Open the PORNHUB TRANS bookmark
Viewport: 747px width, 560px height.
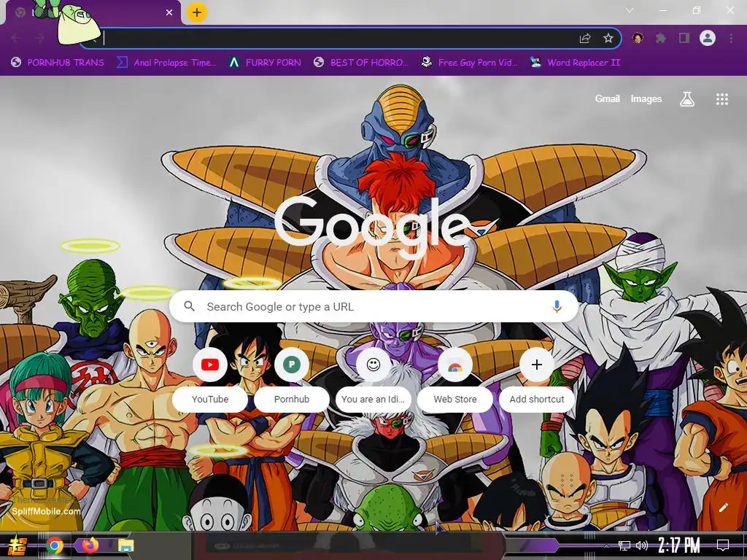tap(57, 63)
